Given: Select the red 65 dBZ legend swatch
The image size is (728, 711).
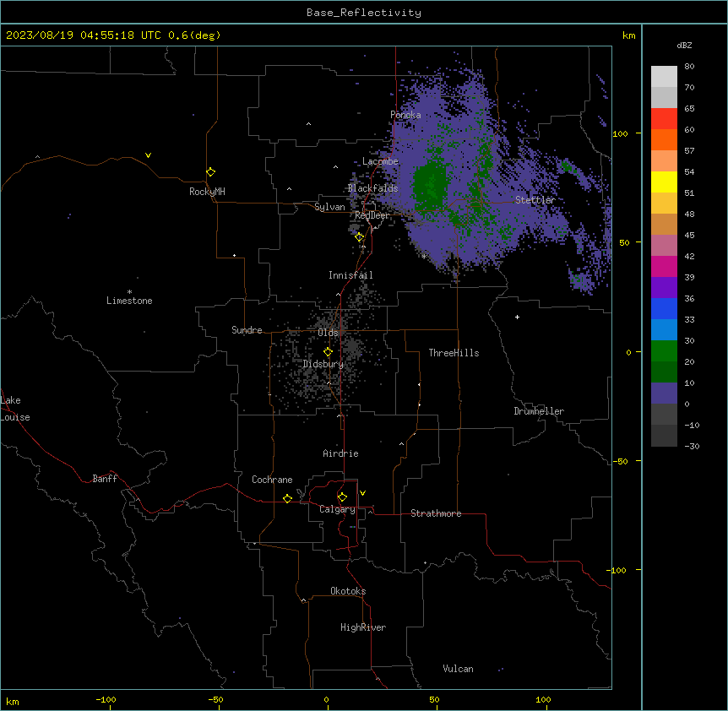Looking at the screenshot, I should [664, 118].
